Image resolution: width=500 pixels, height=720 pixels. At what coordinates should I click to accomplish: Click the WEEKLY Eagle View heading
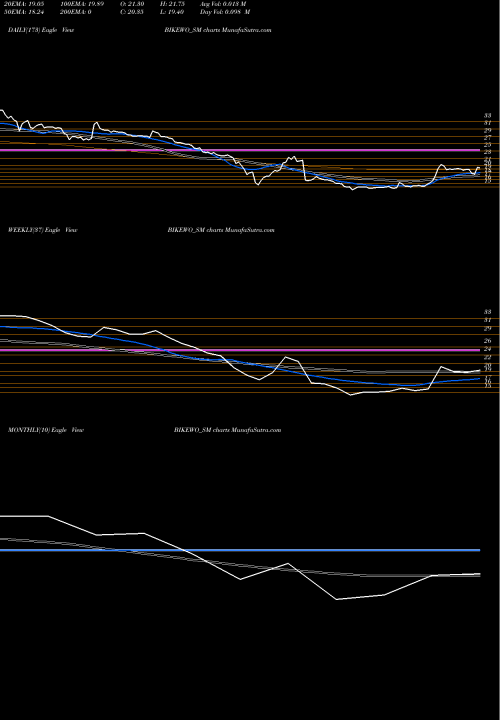43,230
